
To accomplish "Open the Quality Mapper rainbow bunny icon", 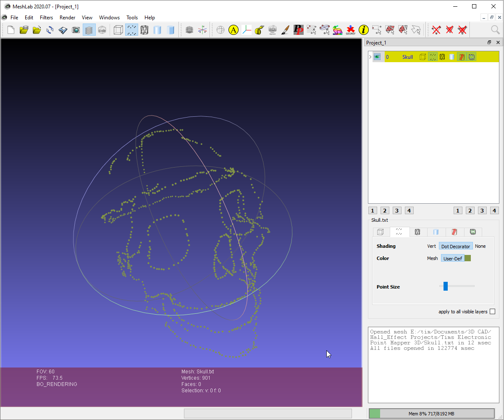I will point(337,30).
